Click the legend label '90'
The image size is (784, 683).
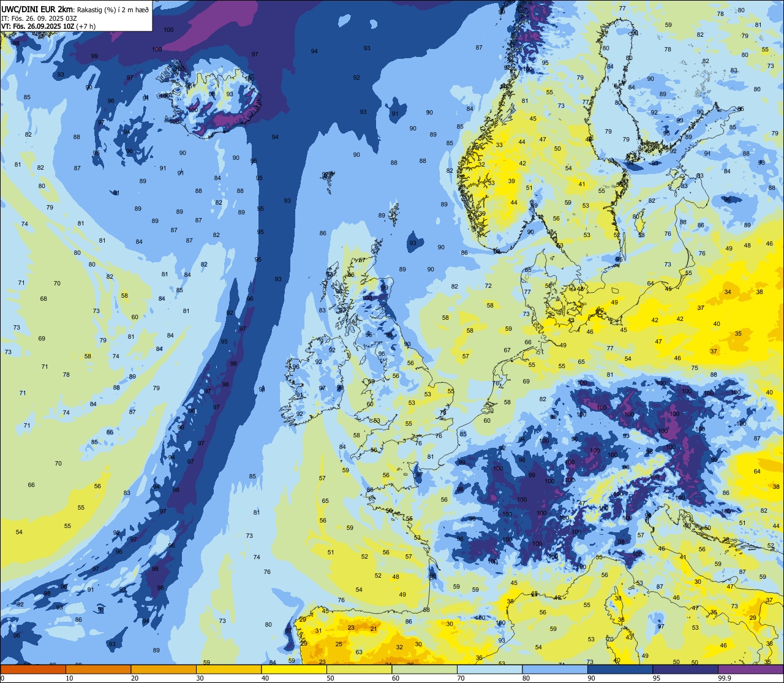(x=591, y=678)
